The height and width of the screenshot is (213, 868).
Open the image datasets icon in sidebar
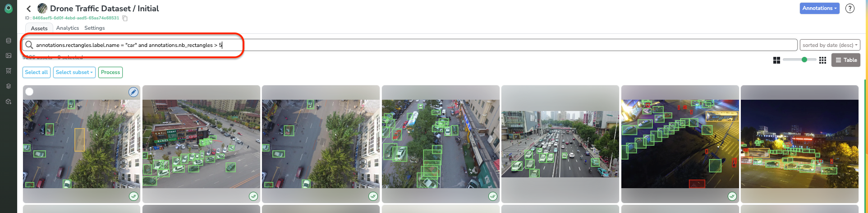8,56
